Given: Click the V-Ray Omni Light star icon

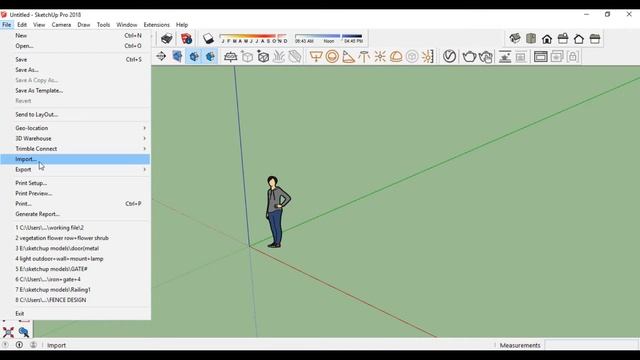Looking at the screenshot, I should click(x=380, y=56).
